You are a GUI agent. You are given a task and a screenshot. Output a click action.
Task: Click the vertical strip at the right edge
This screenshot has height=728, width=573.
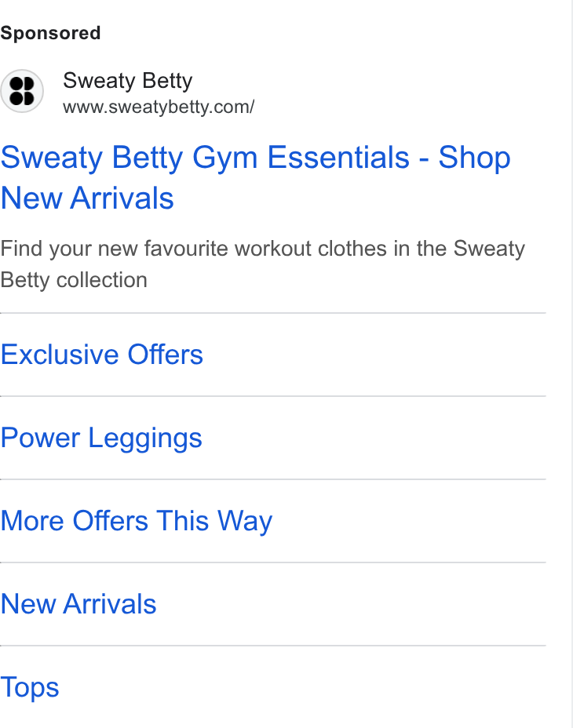coord(572,364)
